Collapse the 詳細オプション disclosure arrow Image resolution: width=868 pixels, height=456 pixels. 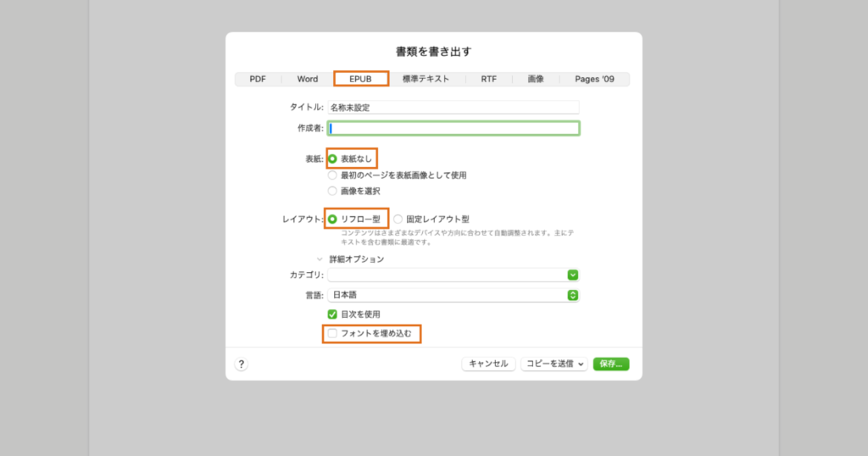point(320,259)
